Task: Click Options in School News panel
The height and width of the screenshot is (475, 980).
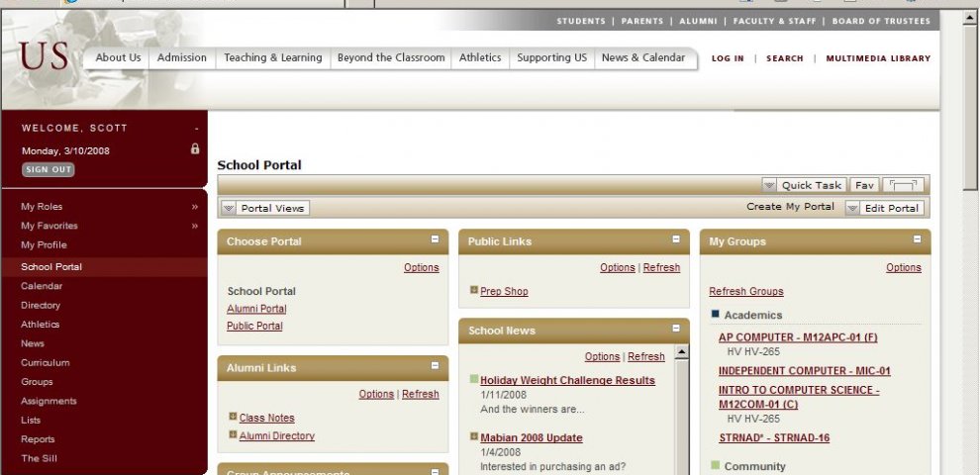Action: (x=602, y=356)
